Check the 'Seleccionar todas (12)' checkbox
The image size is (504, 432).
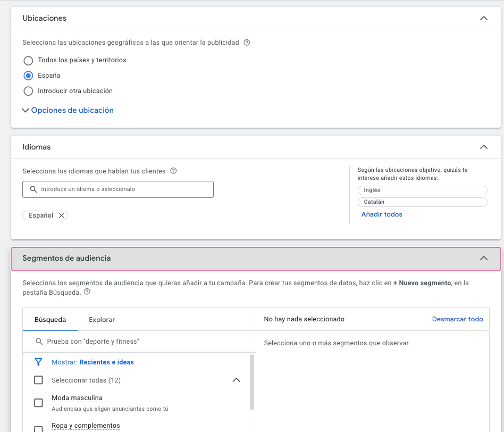tap(38, 380)
